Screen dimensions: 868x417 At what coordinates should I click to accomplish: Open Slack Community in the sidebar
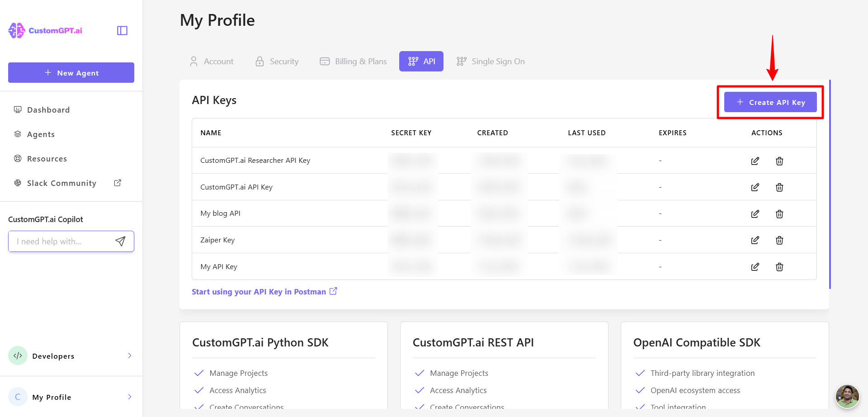[61, 183]
